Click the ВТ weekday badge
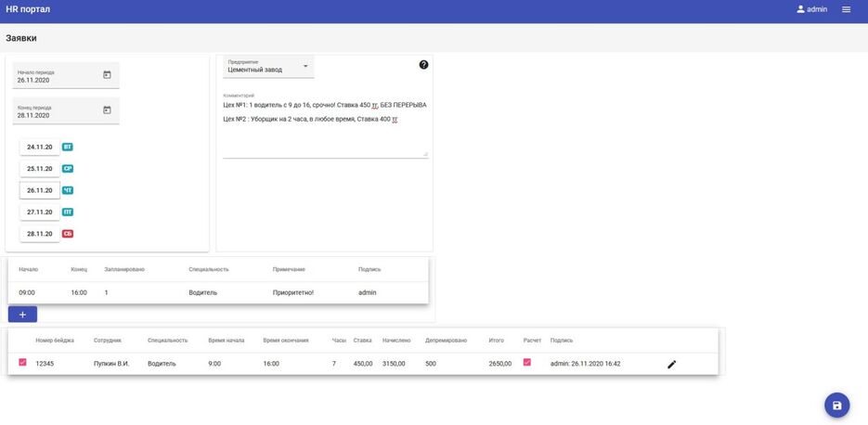868x425 pixels. coord(68,148)
